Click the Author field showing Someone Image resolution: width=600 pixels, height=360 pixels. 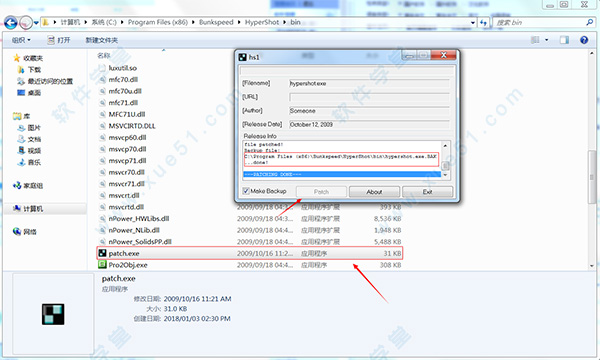[369, 111]
